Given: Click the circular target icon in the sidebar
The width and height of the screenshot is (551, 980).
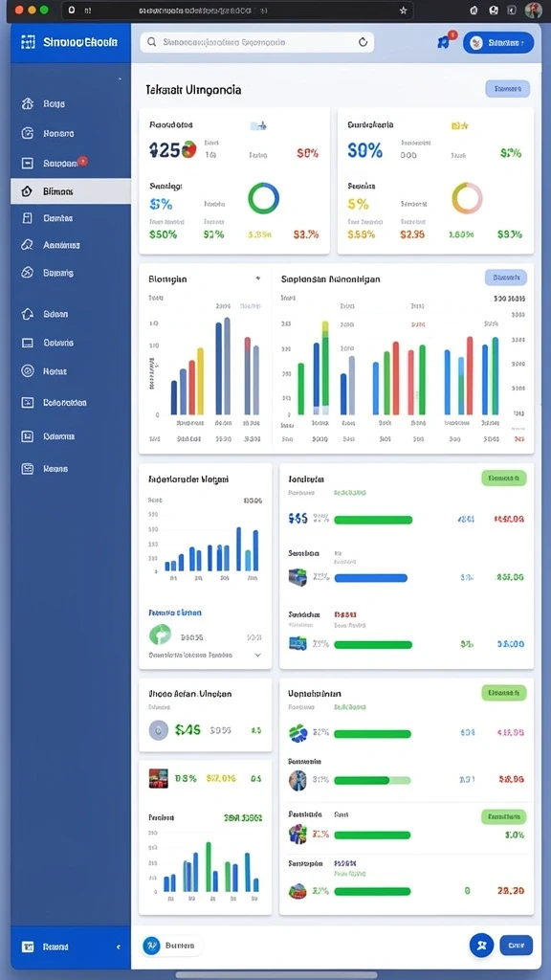Looking at the screenshot, I should [x=27, y=371].
